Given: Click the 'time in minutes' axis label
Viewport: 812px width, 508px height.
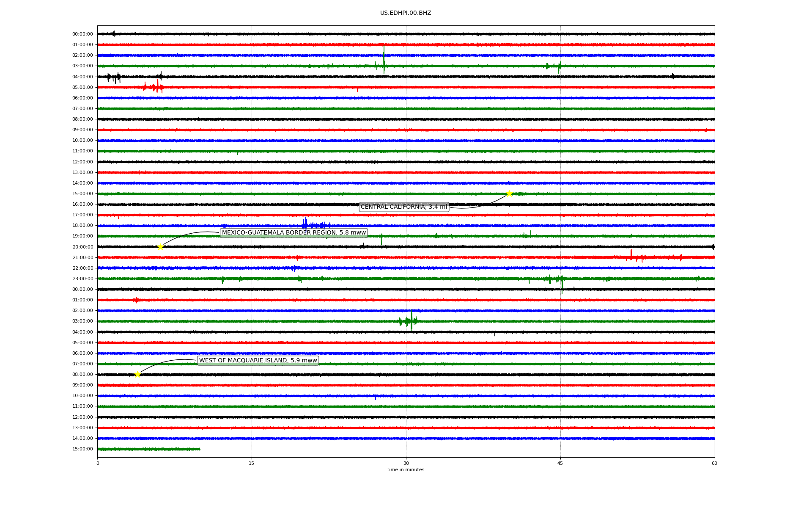Looking at the screenshot, I should click(x=406, y=470).
